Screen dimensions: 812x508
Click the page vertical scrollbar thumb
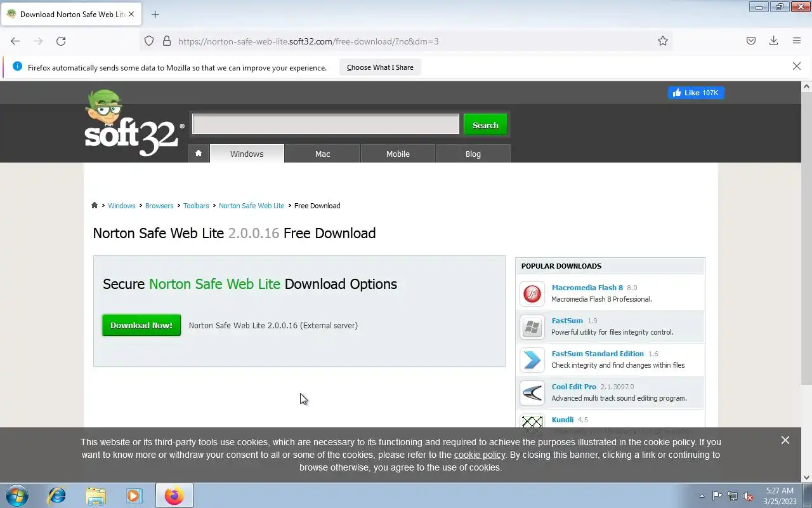click(x=807, y=238)
